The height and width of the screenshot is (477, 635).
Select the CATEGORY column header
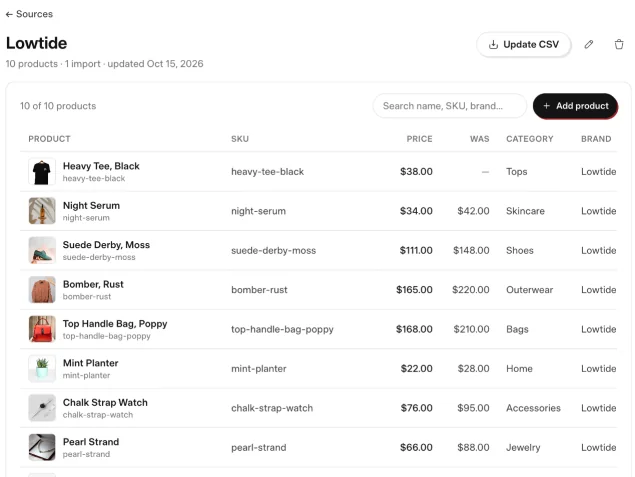tap(530, 139)
